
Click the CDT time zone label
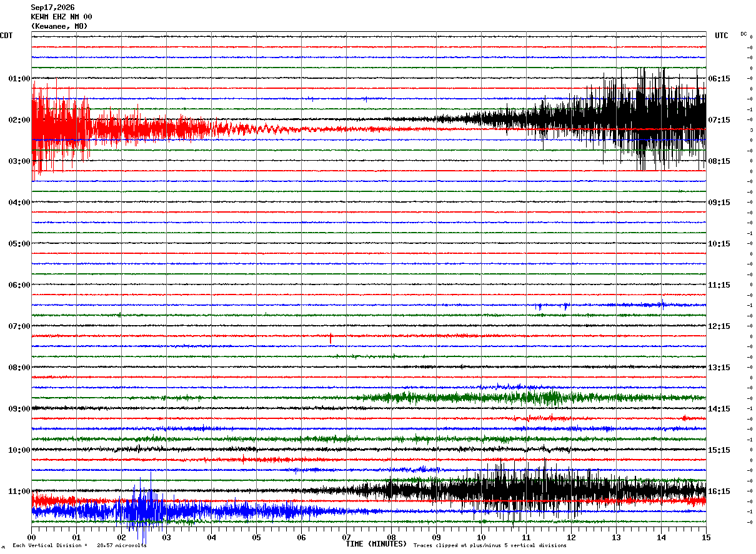pos(6,36)
